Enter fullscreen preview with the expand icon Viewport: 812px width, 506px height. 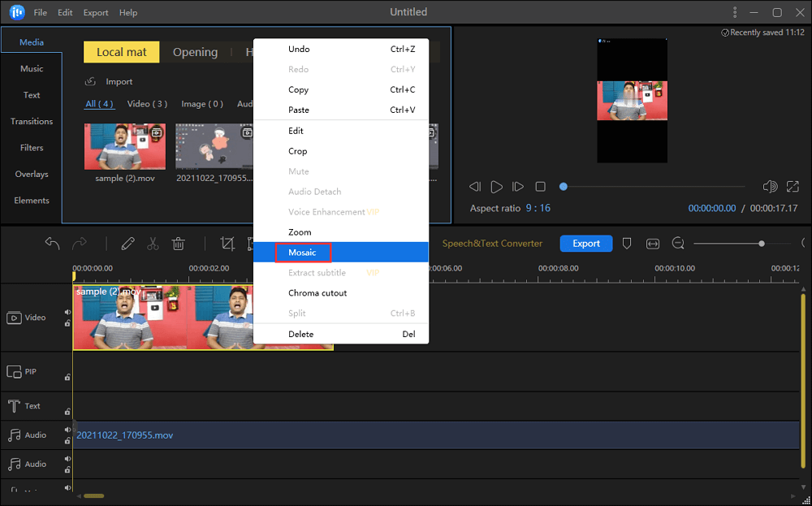click(793, 187)
